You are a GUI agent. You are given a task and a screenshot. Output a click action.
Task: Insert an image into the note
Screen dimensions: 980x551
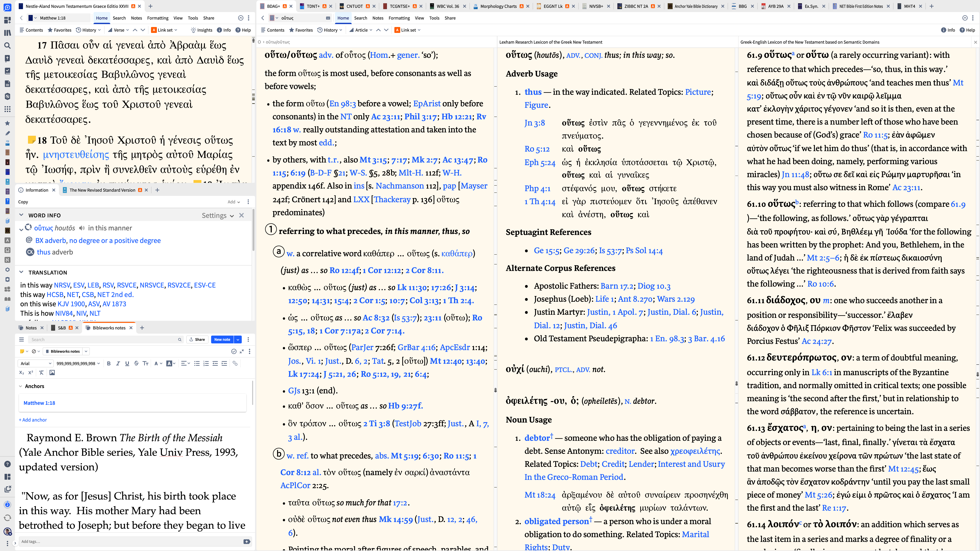52,373
